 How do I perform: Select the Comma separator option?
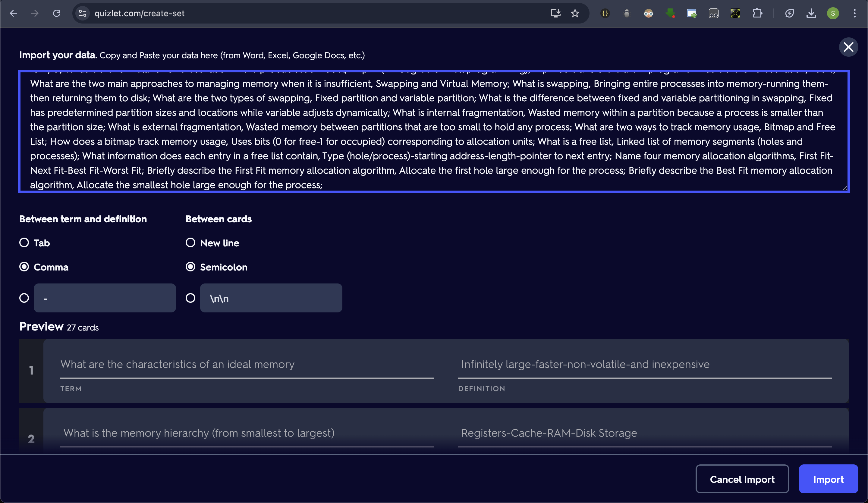24,267
